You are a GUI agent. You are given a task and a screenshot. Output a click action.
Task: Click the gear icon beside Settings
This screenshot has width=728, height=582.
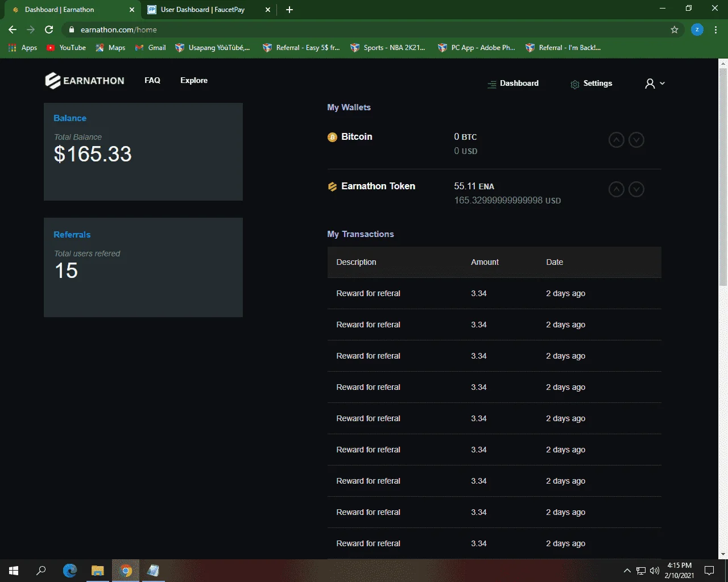(x=575, y=84)
